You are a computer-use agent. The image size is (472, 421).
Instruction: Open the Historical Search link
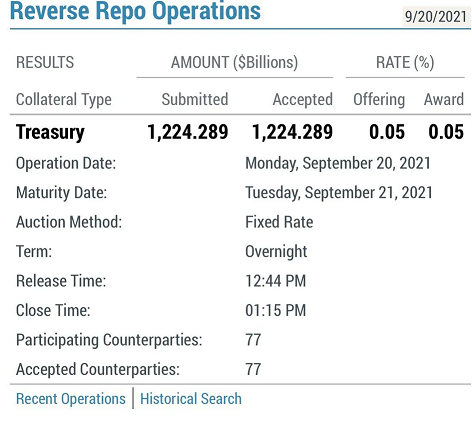tap(191, 399)
